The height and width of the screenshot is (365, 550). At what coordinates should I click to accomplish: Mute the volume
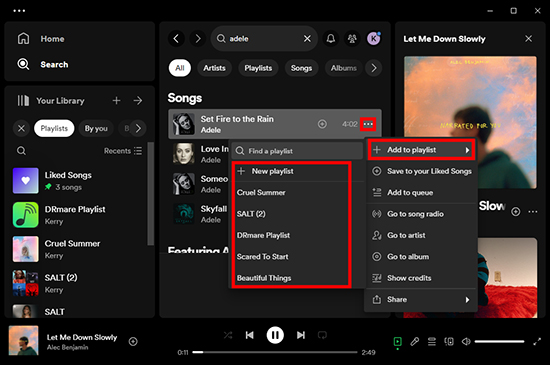coord(466,342)
